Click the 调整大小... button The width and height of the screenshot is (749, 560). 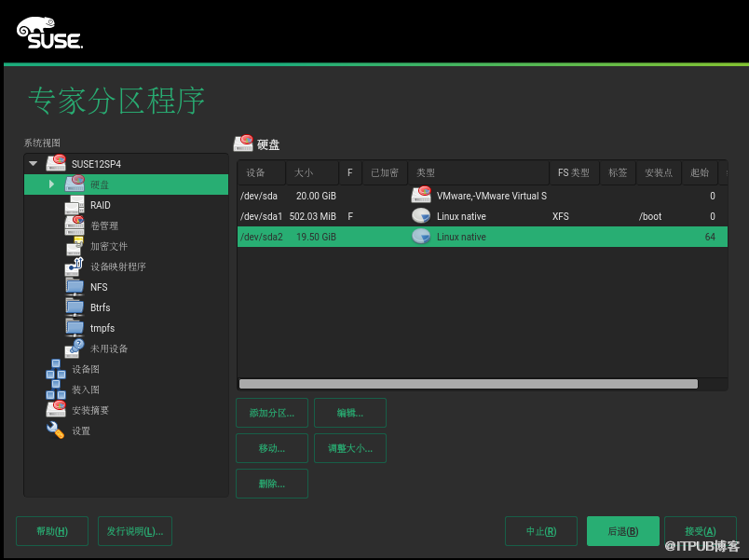(350, 448)
